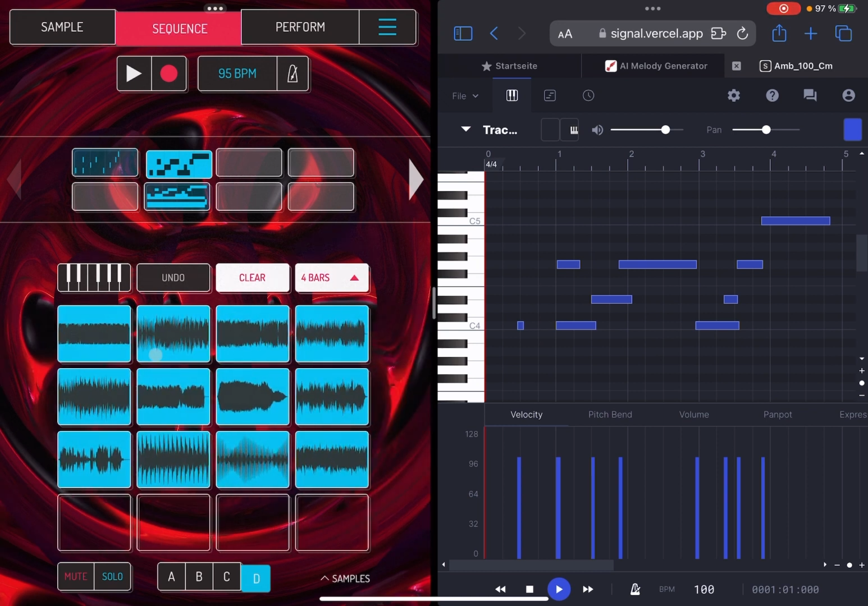
Task: Open the tempo clock view icon
Action: [x=588, y=95]
